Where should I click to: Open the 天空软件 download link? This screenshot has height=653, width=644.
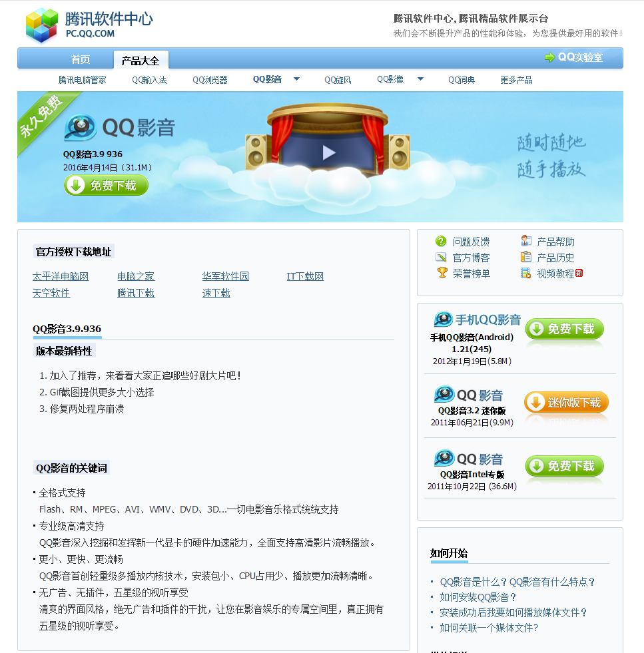tap(51, 293)
